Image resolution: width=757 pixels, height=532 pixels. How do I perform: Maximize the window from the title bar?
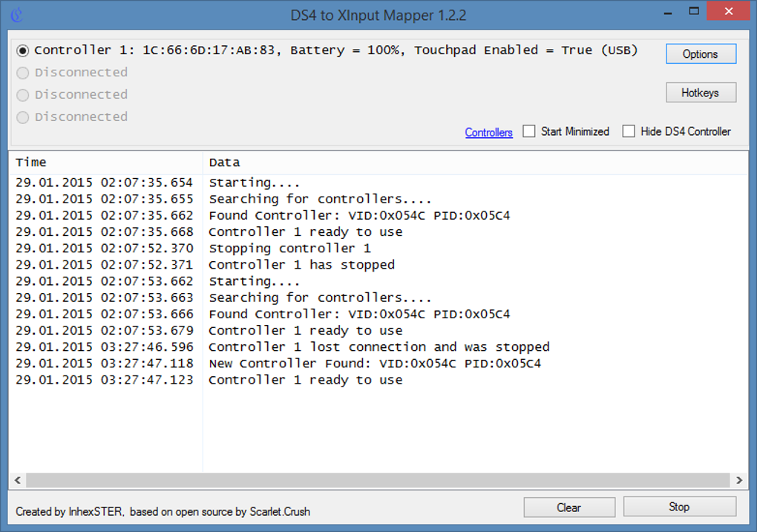click(694, 11)
